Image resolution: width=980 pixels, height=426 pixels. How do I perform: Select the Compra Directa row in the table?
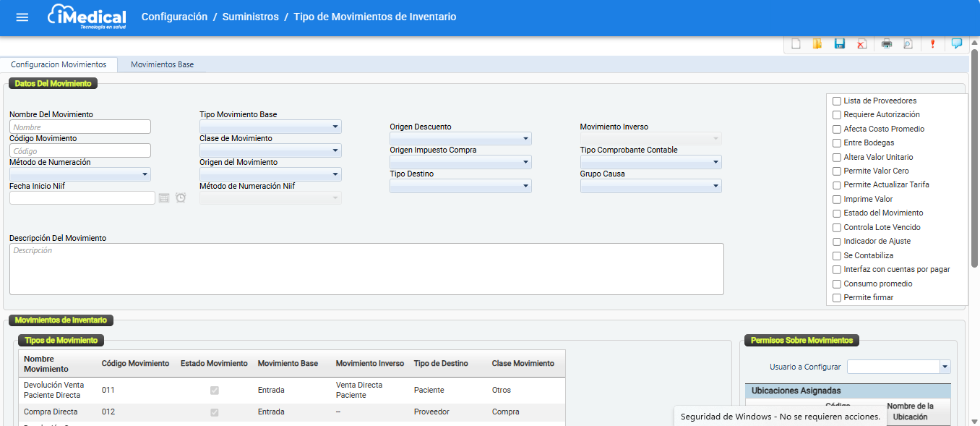pyautogui.click(x=51, y=412)
